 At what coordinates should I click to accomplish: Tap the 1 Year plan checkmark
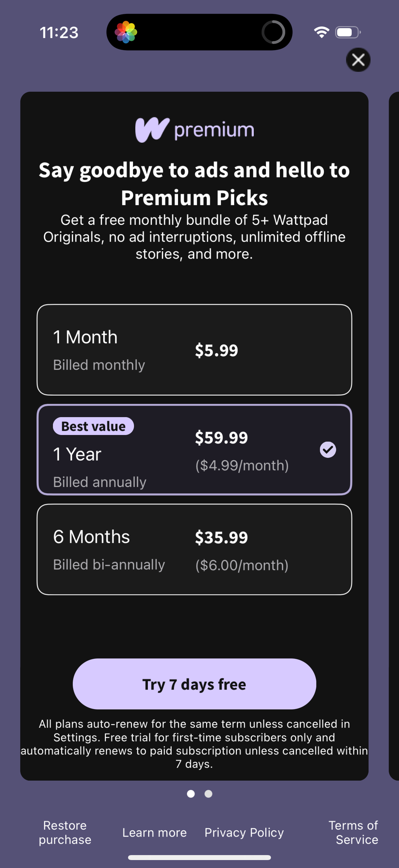click(328, 450)
